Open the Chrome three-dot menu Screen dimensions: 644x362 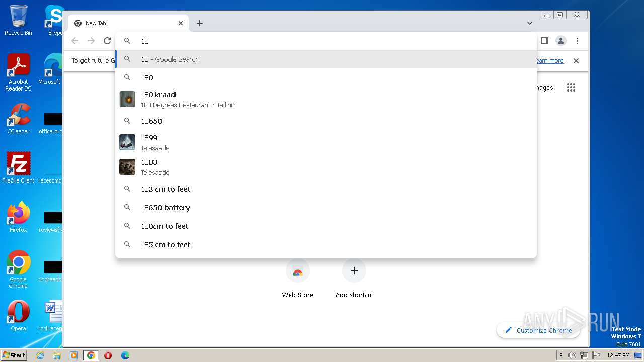click(577, 41)
